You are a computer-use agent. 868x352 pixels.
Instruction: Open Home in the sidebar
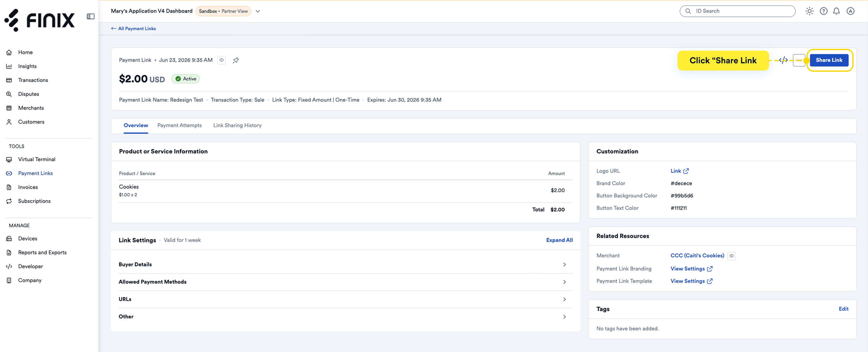tap(25, 52)
